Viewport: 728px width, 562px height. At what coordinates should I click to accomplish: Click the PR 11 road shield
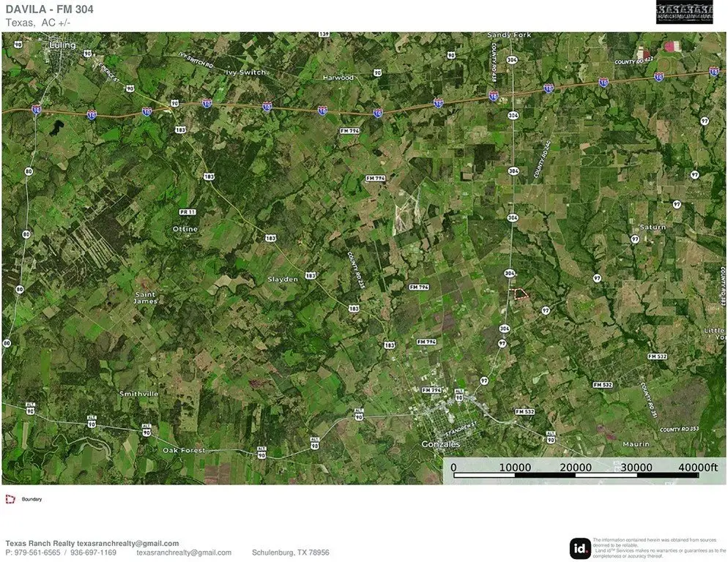[x=187, y=211]
